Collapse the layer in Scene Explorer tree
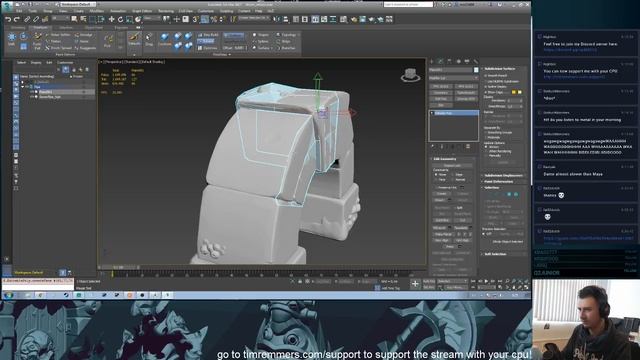640x360 pixels. pyautogui.click(x=23, y=87)
